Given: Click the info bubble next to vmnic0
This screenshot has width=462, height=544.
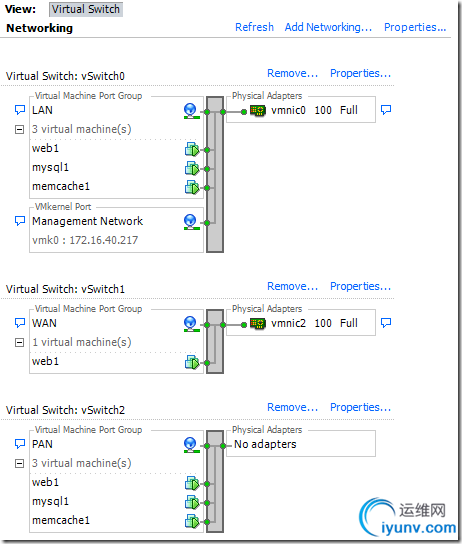Looking at the screenshot, I should tap(386, 110).
